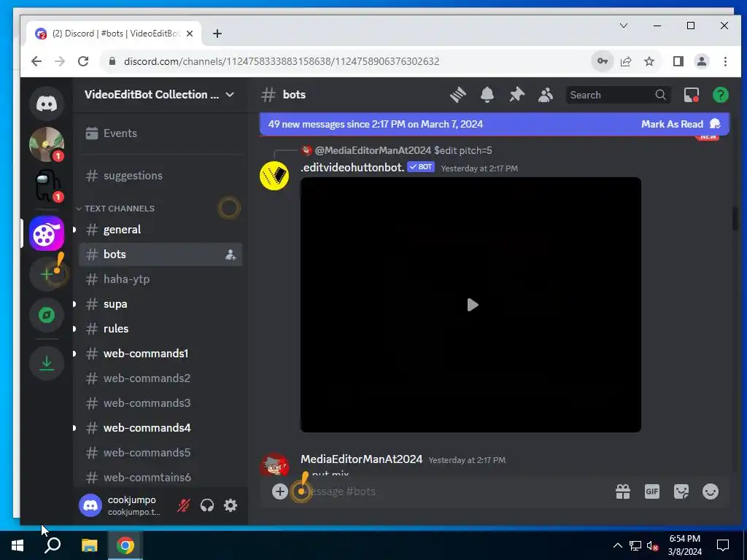Image resolution: width=747 pixels, height=560 pixels.
Task: Click the Discord search field
Action: 618,95
